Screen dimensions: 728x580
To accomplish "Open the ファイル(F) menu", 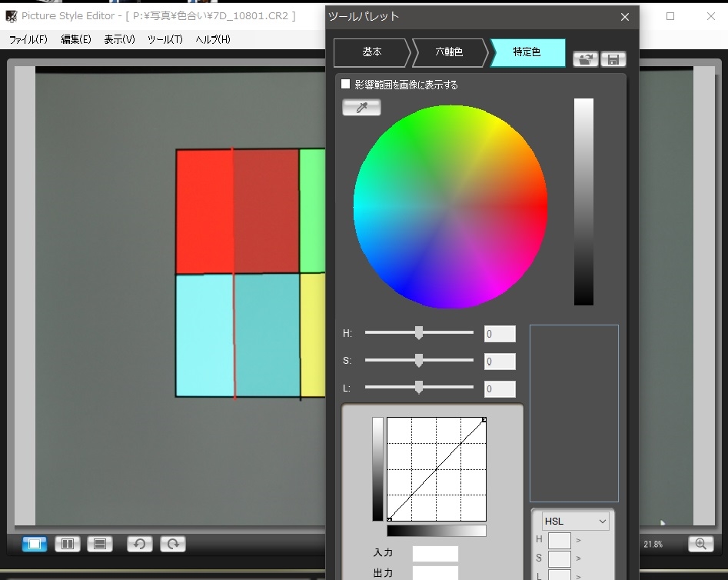I will point(28,39).
